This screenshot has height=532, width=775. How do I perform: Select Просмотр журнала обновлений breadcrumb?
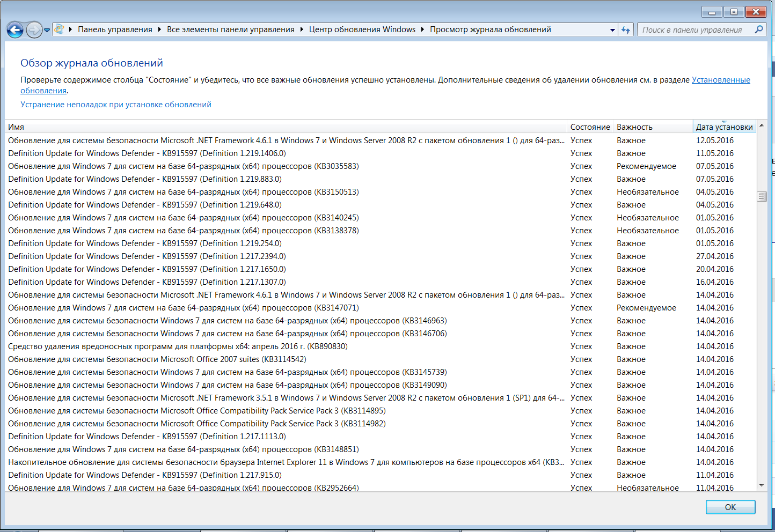click(x=491, y=29)
